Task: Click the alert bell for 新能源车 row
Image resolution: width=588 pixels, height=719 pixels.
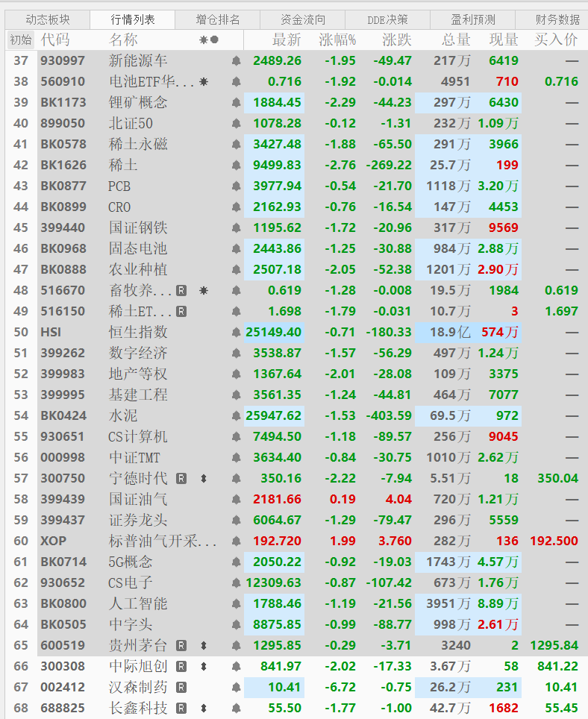Action: [x=237, y=60]
